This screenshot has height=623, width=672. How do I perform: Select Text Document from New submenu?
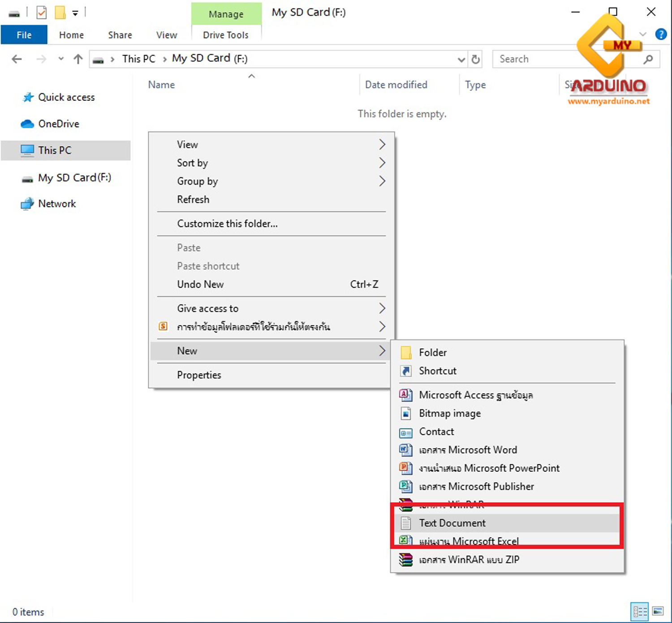(x=452, y=523)
